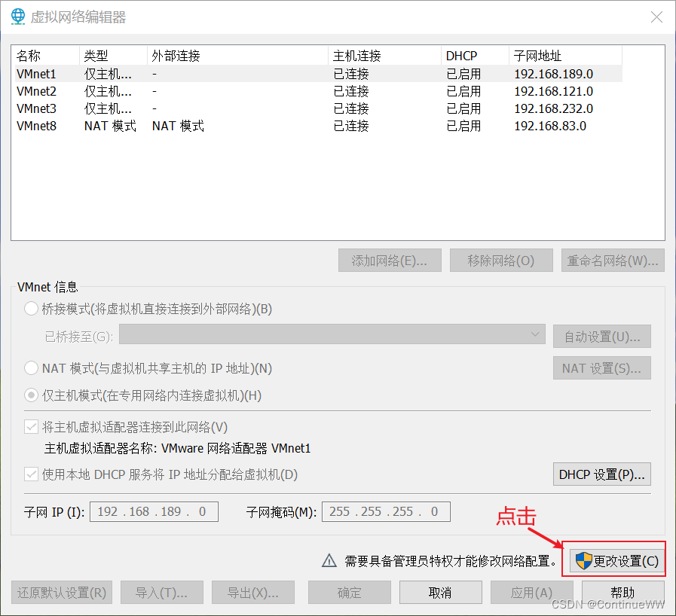Image resolution: width=676 pixels, height=616 pixels.
Task: Click the shield icon on 更改设置 button
Action: (583, 560)
